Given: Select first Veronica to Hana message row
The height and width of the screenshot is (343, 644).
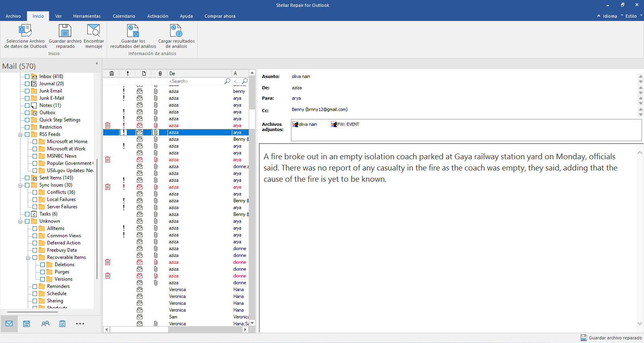Looking at the screenshot, I should click(176, 290).
